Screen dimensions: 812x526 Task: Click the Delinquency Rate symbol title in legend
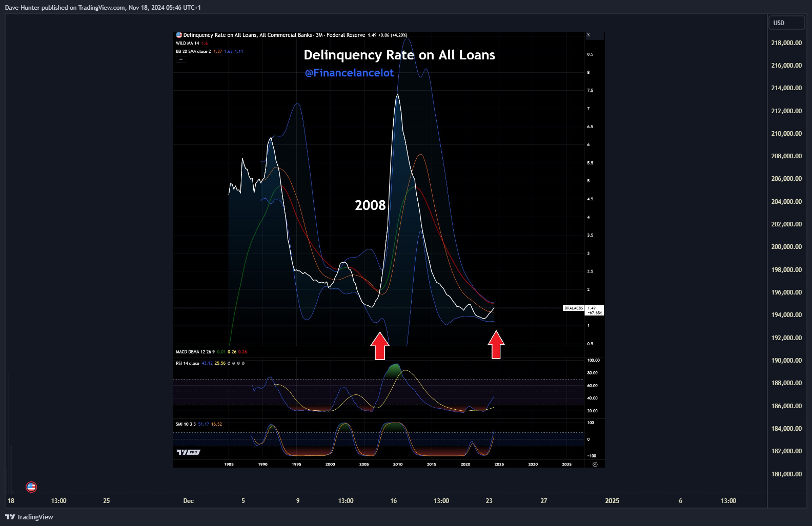pos(248,35)
